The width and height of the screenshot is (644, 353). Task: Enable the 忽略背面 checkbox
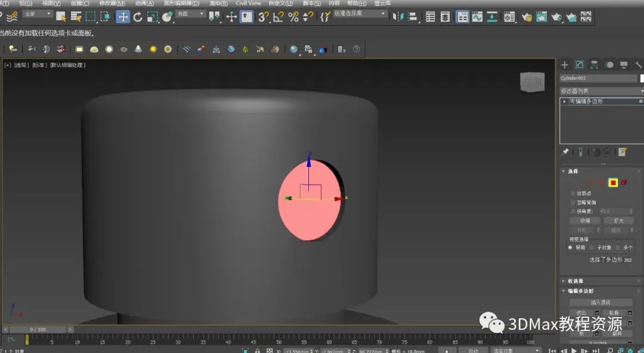(573, 202)
